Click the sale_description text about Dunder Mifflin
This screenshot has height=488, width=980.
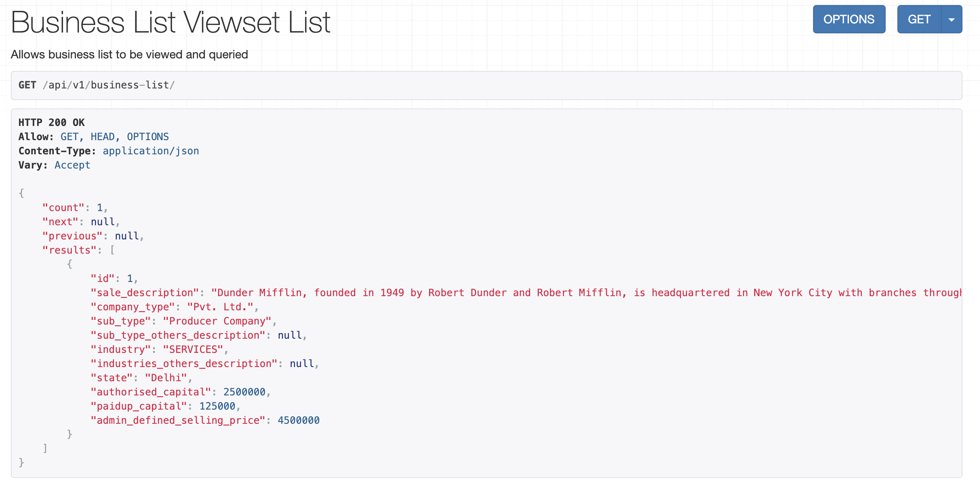(x=584, y=293)
